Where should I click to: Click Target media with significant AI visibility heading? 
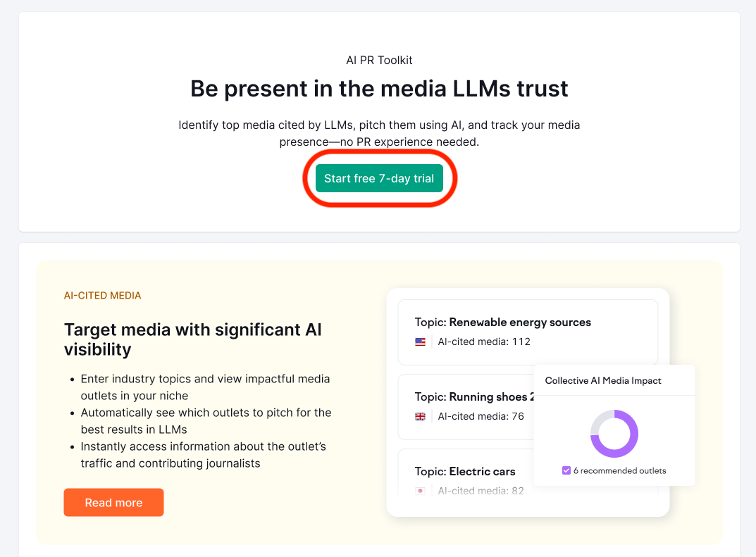(192, 339)
